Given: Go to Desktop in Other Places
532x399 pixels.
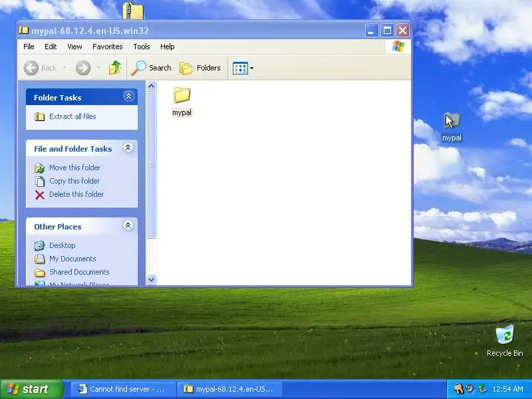Looking at the screenshot, I should coord(63,245).
